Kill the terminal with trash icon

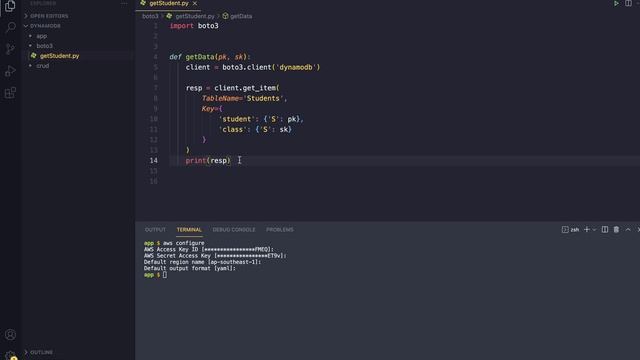tap(616, 229)
